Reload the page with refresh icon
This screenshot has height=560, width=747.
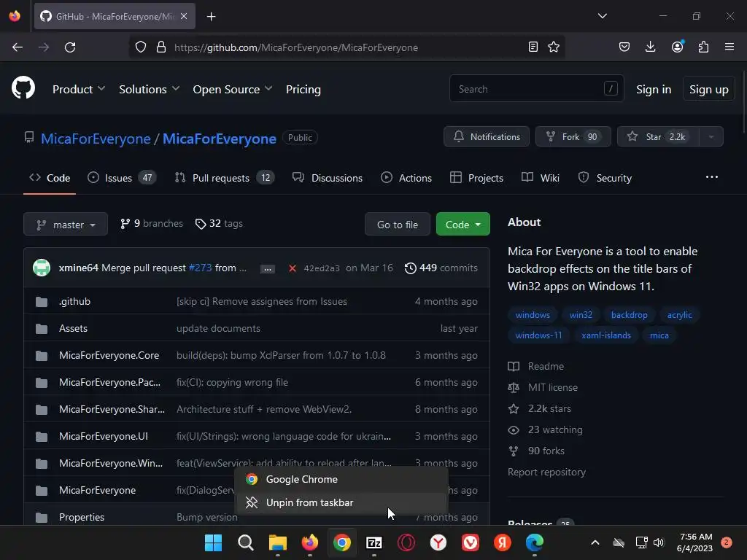(x=70, y=47)
